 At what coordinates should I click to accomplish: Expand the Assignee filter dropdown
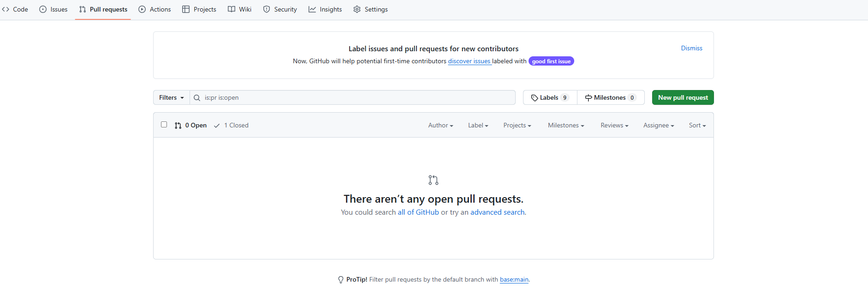659,125
